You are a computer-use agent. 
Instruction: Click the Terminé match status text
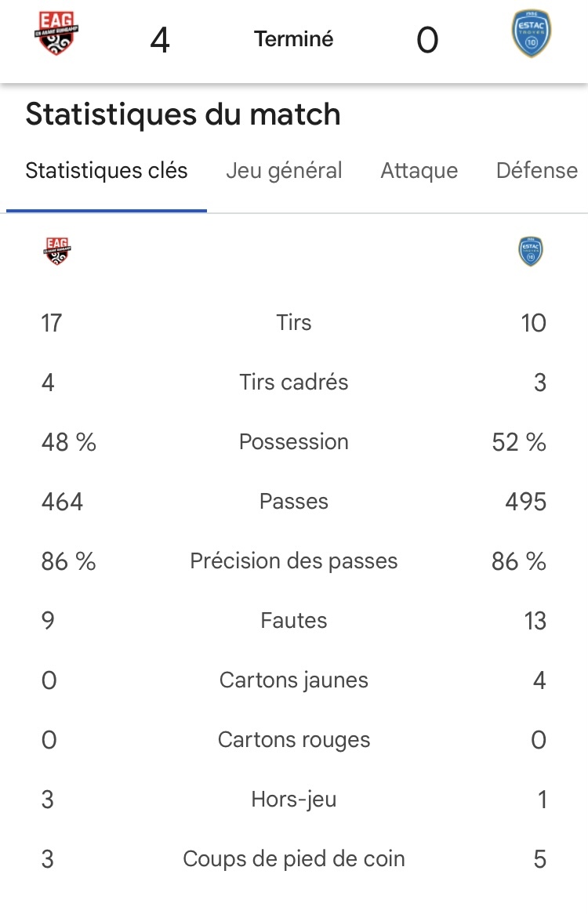point(294,39)
